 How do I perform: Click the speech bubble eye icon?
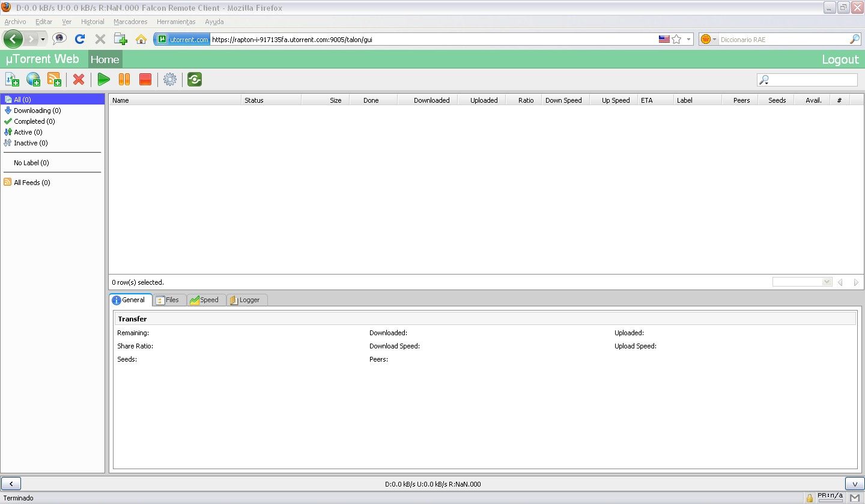click(59, 39)
